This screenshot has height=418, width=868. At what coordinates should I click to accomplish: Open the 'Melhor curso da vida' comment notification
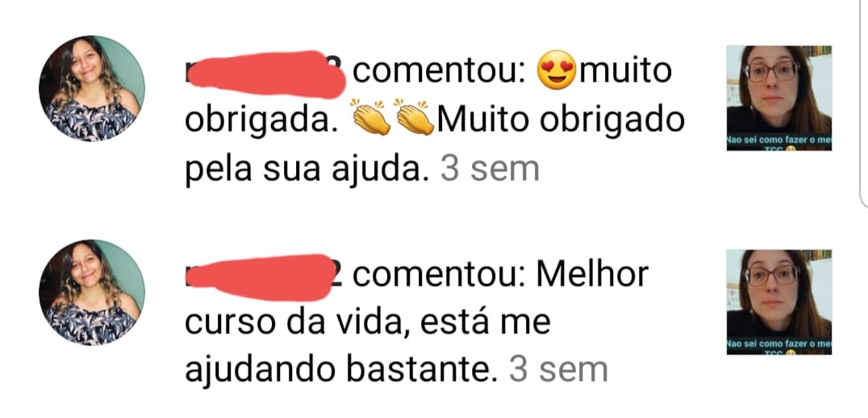[416, 322]
